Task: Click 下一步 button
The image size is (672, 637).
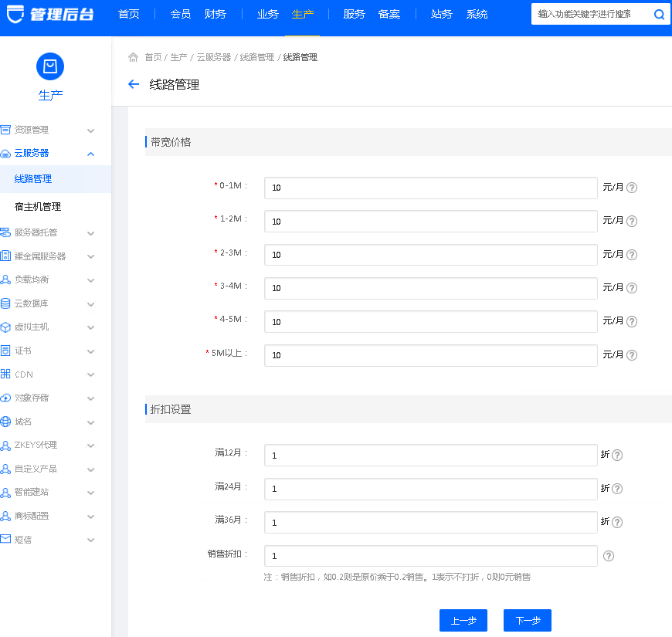Action: tap(528, 620)
